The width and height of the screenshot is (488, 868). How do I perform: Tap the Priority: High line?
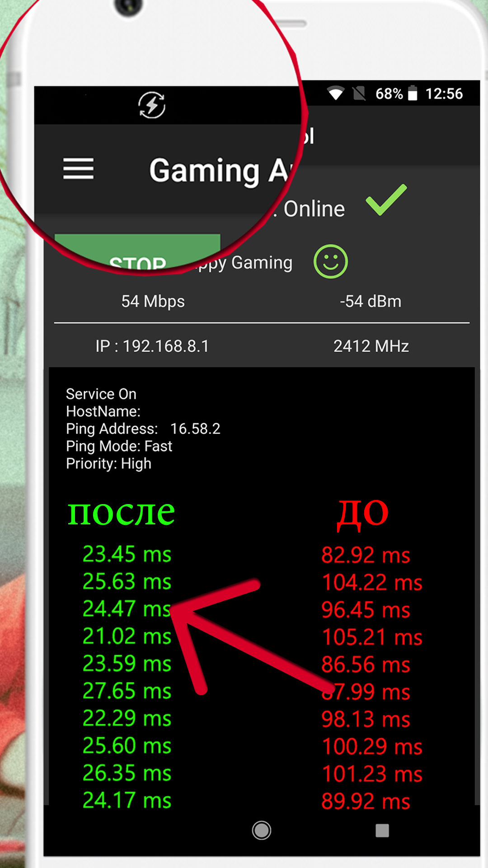108,464
